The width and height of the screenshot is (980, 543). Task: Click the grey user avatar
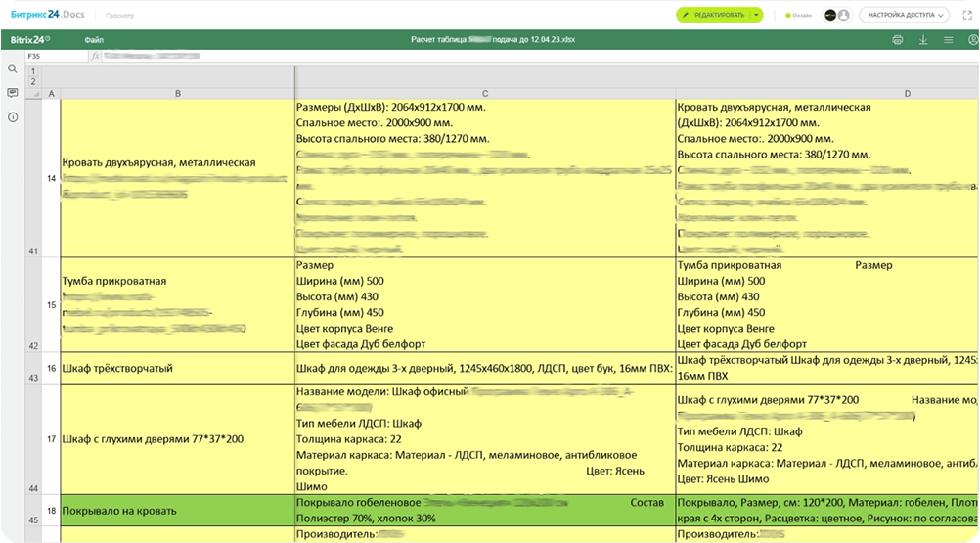[844, 15]
